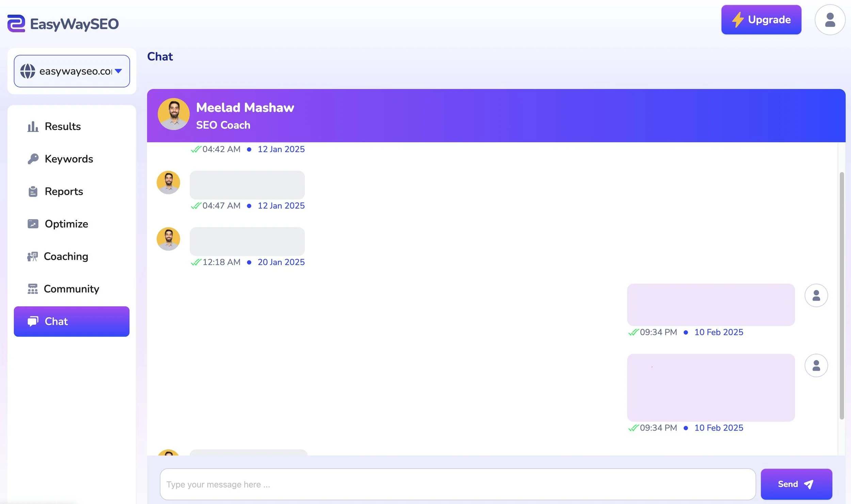The image size is (851, 504).
Task: Click the chat scrollbar thumb
Action: [841, 295]
